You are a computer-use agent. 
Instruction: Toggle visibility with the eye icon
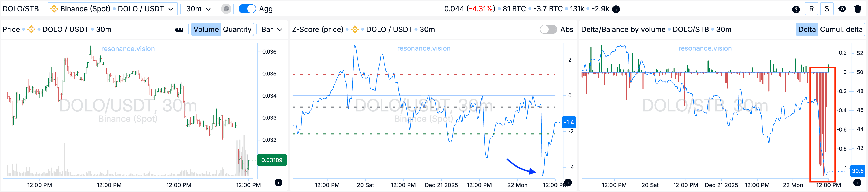point(842,9)
